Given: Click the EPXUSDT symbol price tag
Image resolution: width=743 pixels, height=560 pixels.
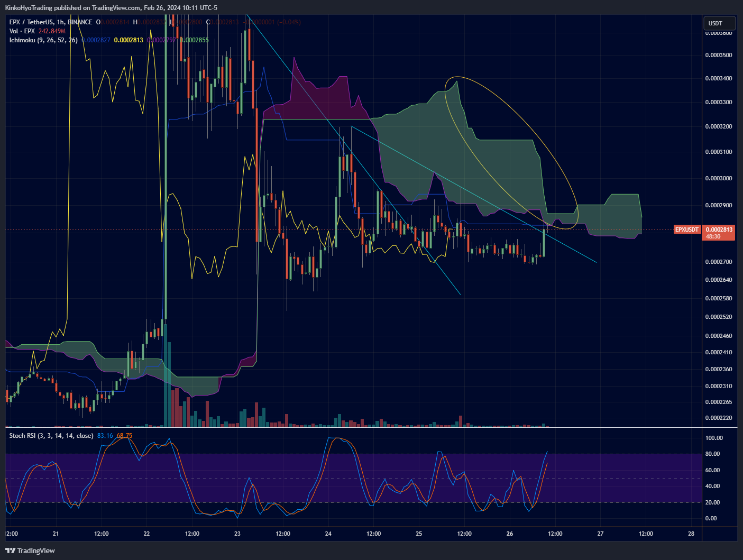Looking at the screenshot, I should click(687, 229).
